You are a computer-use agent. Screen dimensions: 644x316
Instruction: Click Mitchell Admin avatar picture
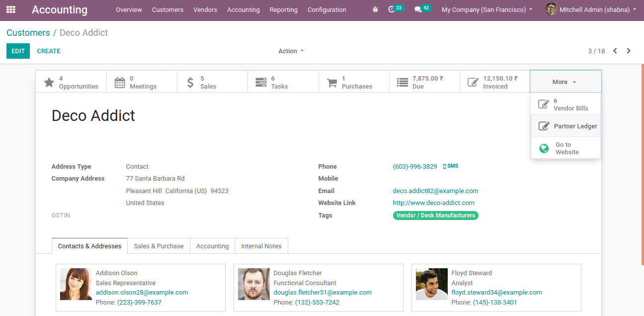click(551, 9)
